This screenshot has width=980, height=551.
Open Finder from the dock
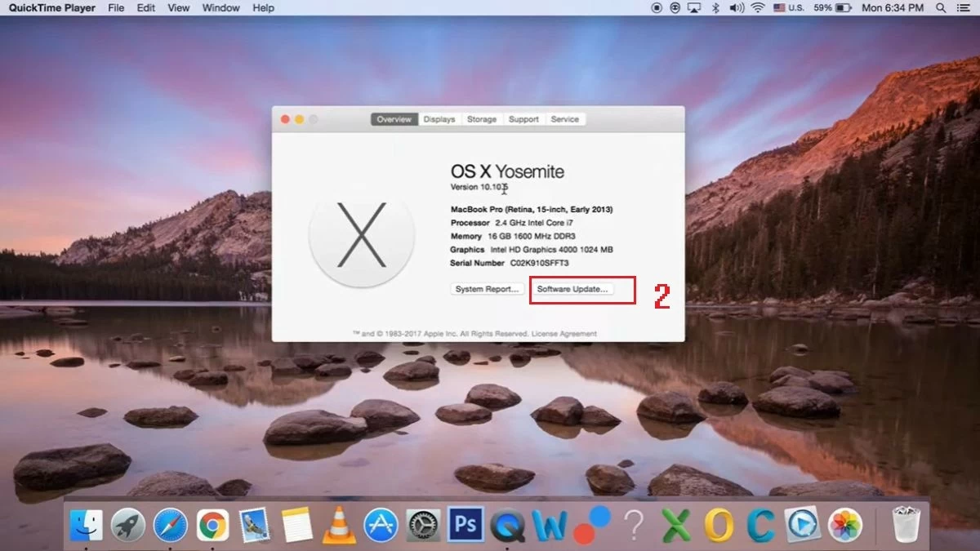(87, 525)
